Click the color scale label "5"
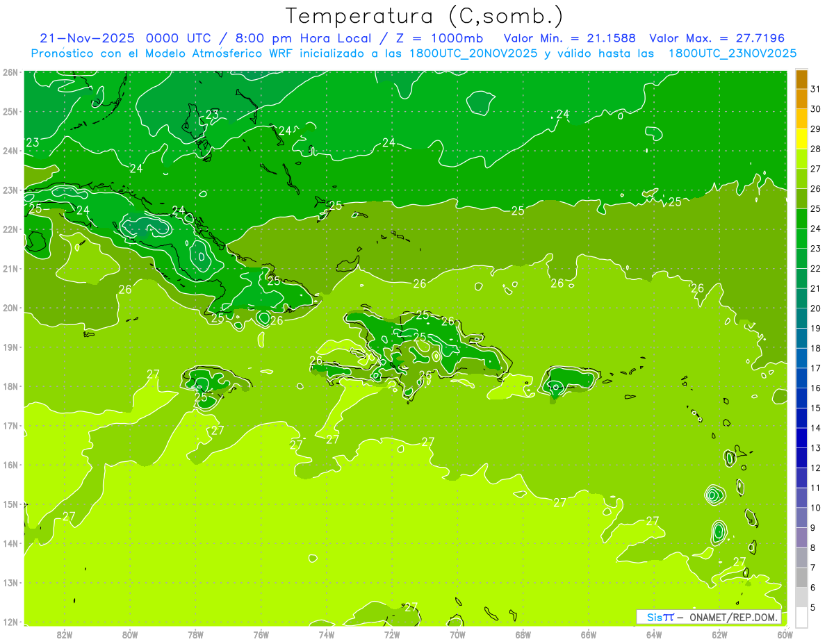This screenshot has width=834, height=644. [x=813, y=607]
